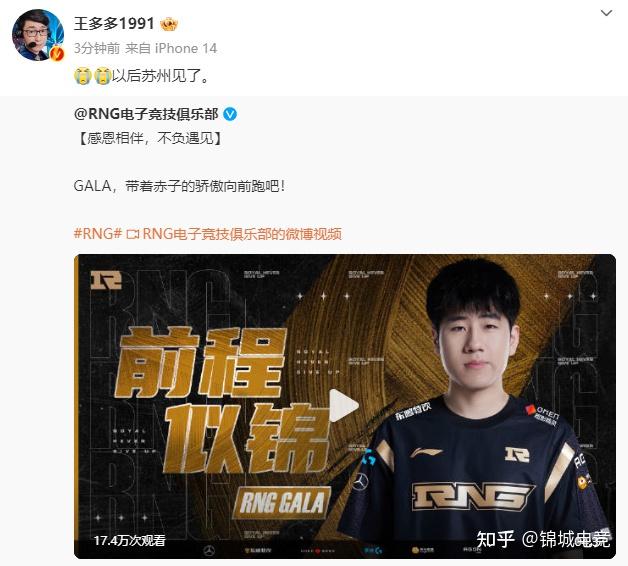Click the reposted text GALA，带着赤子的骄傲向前跑吧
The image size is (628, 566).
180,186
